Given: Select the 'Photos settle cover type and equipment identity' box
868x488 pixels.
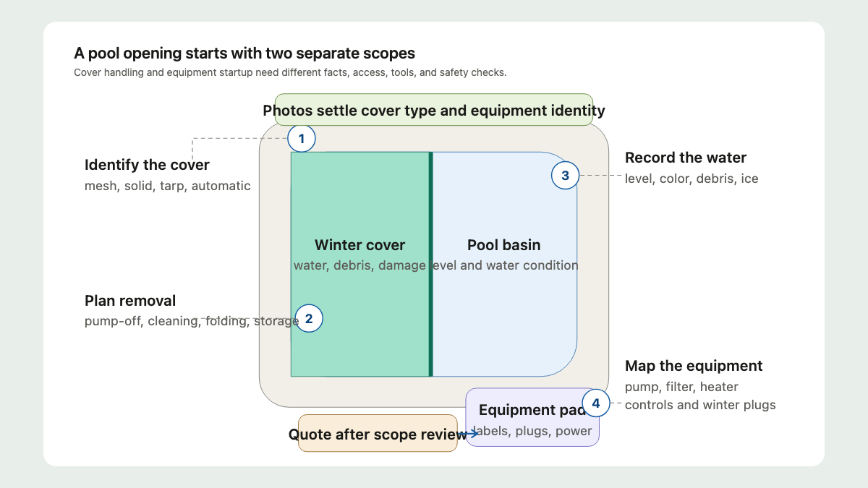Looking at the screenshot, I should 434,110.
